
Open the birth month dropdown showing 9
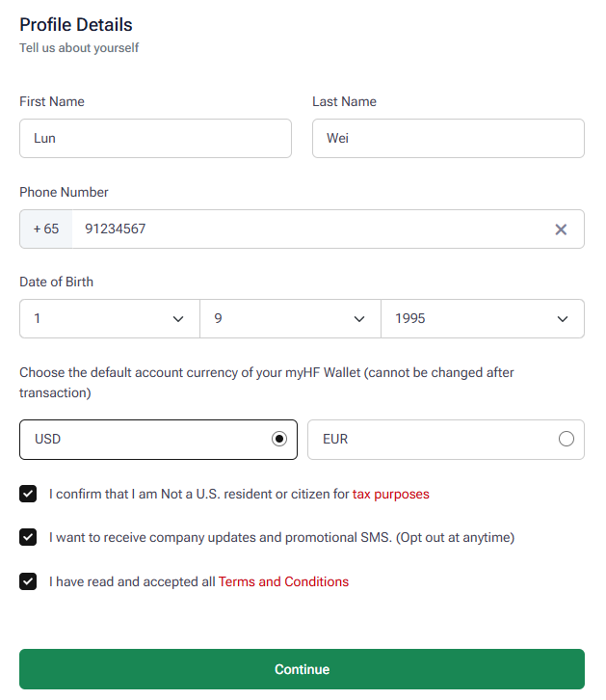(290, 319)
